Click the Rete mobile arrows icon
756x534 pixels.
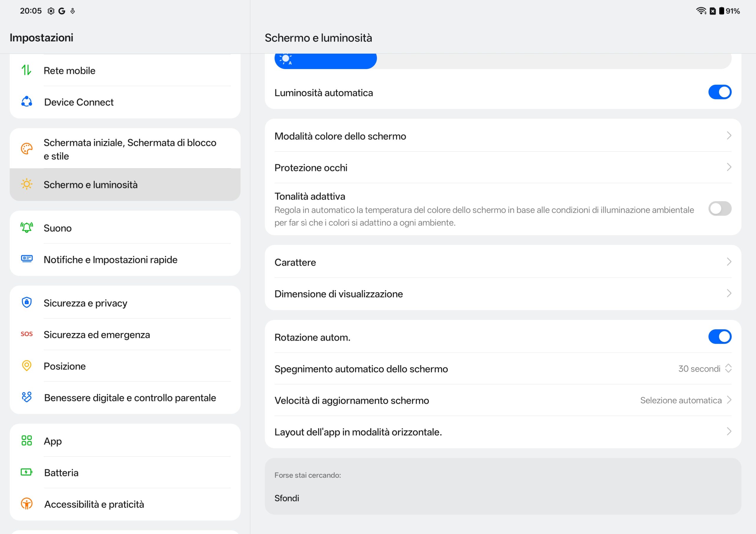(x=26, y=70)
